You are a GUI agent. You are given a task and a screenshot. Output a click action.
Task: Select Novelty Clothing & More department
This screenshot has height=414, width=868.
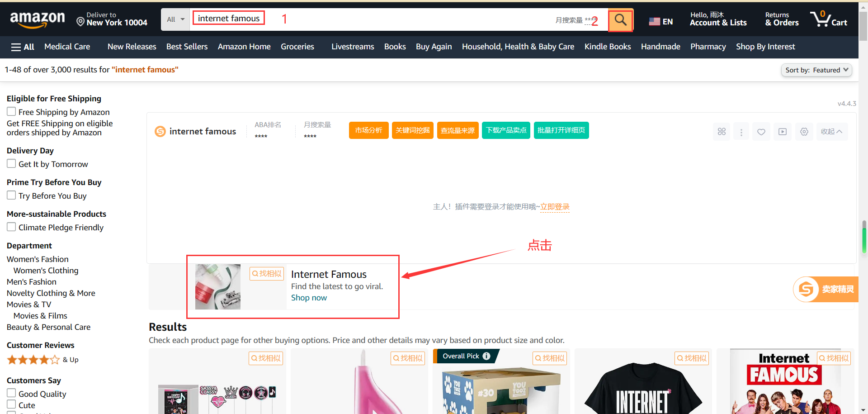pyautogui.click(x=51, y=293)
